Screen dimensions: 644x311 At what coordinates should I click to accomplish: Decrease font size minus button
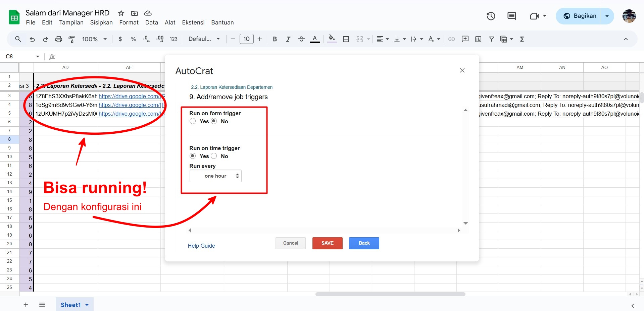(233, 39)
